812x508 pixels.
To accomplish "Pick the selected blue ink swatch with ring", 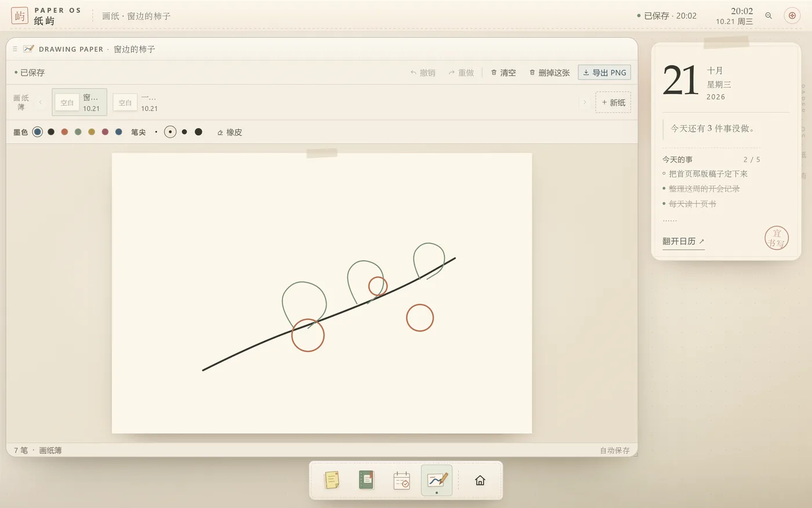I will [x=38, y=132].
